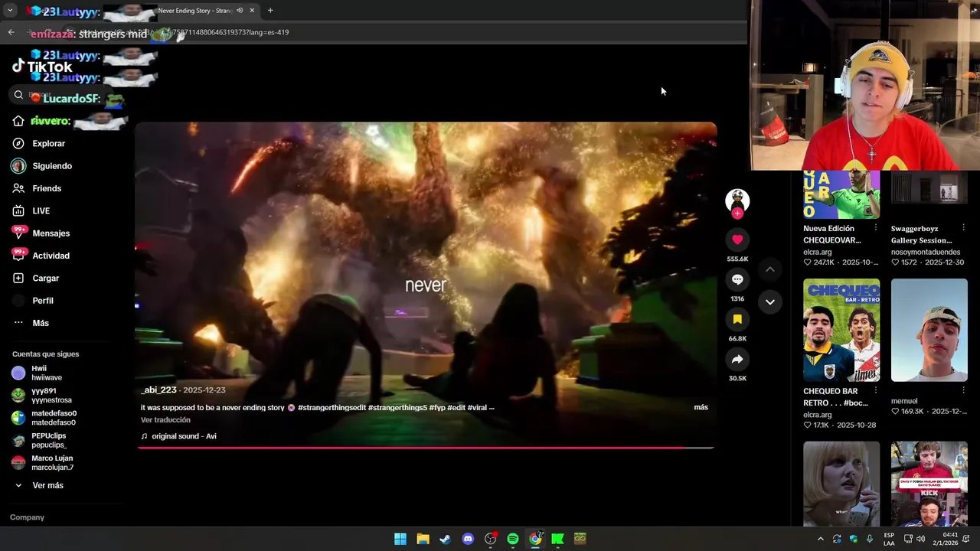Open clock and date 04:41
980x551 pixels.
pos(946,539)
